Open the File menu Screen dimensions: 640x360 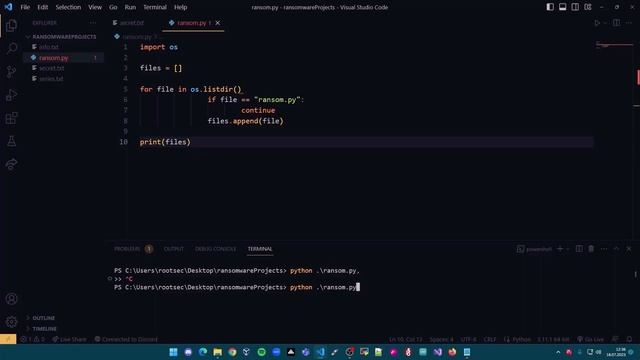[25, 7]
